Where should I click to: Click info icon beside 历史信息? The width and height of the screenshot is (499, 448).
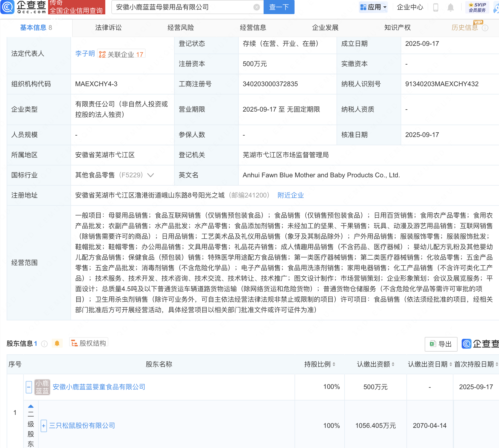point(485,28)
